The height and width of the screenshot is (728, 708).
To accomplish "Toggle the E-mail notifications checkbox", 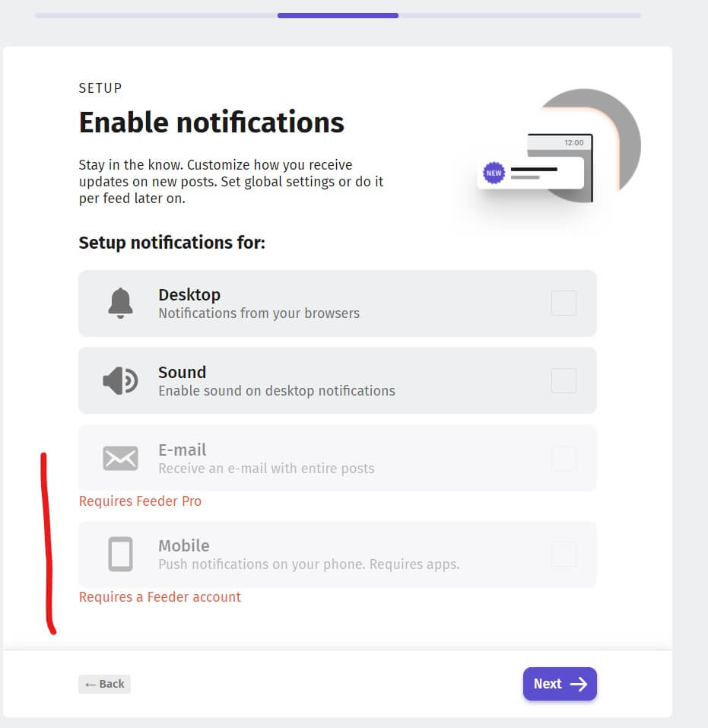I will [x=564, y=458].
